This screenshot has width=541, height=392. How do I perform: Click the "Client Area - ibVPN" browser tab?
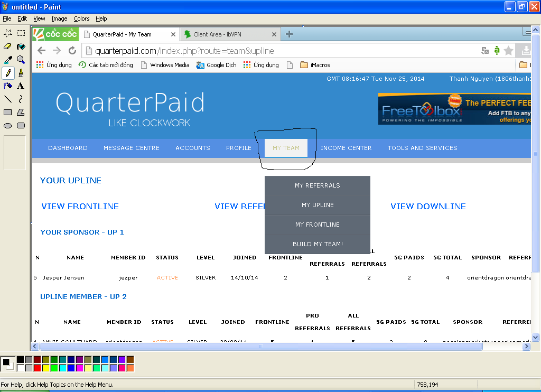point(229,34)
